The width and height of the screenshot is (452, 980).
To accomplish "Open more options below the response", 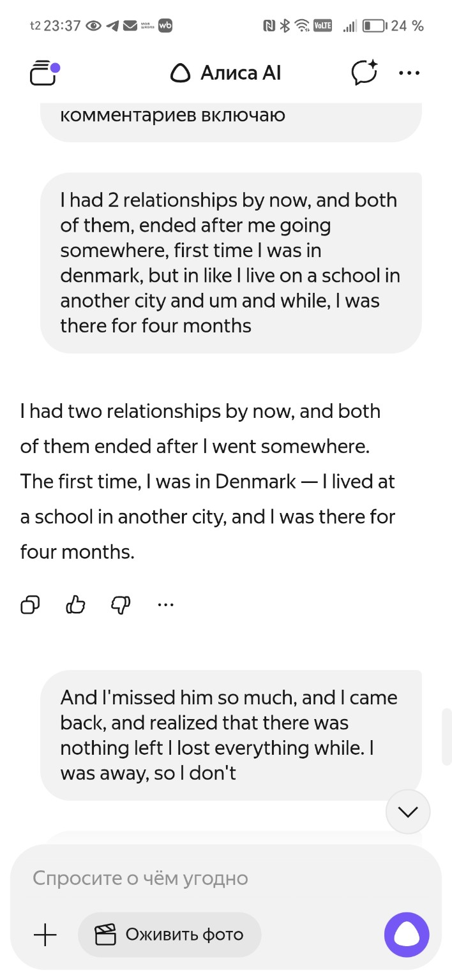I will click(165, 604).
